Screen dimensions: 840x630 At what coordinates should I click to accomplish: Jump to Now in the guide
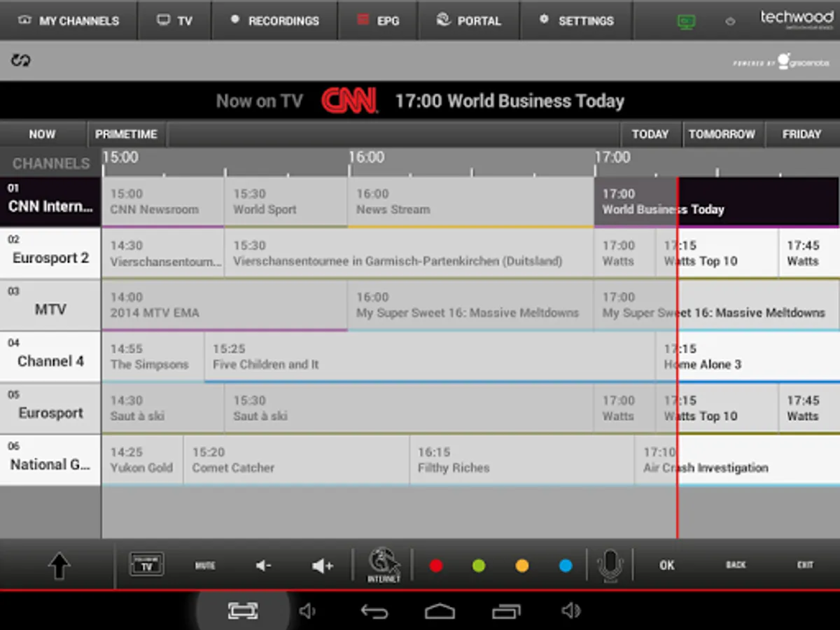42,134
